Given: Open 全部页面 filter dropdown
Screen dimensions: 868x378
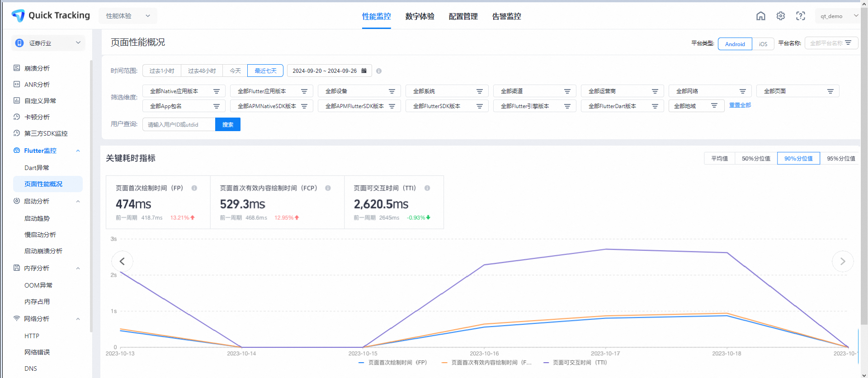Looking at the screenshot, I should 798,91.
